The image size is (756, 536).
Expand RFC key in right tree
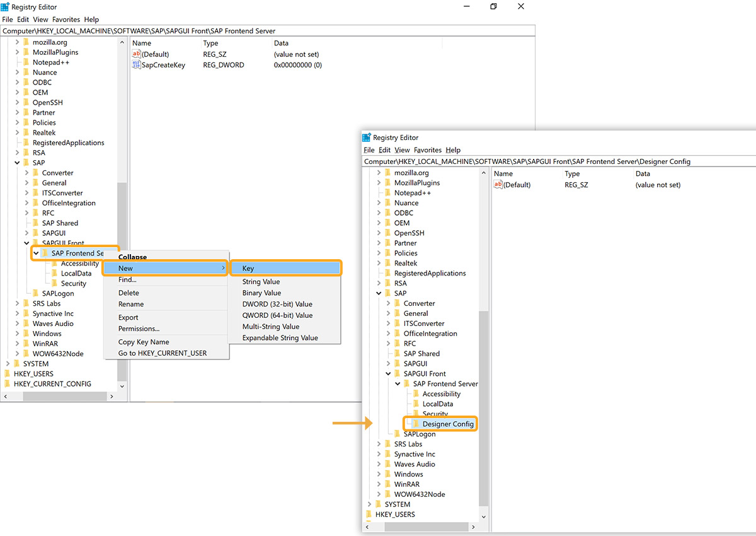pyautogui.click(x=389, y=344)
